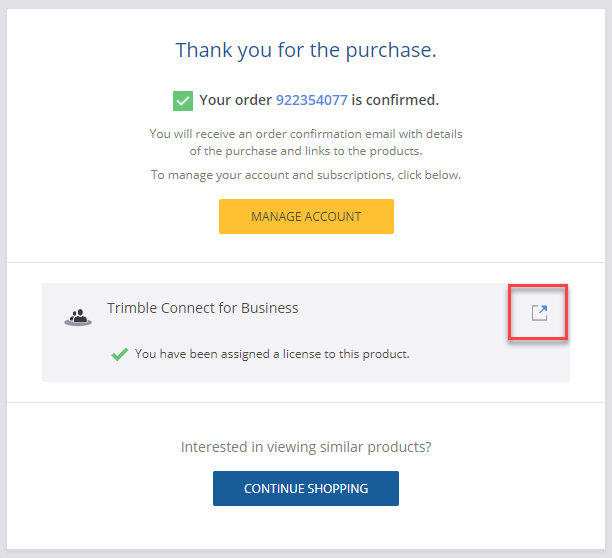Click the "You will receive an order confirmation" line
The width and height of the screenshot is (612, 558).
[x=306, y=133]
